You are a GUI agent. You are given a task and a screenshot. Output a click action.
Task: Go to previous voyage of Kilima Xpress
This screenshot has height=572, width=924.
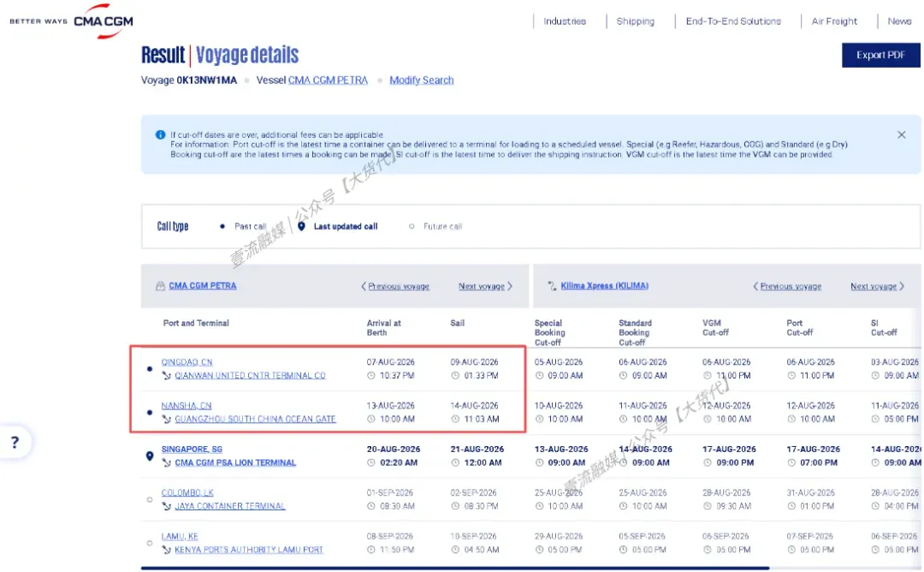click(787, 286)
